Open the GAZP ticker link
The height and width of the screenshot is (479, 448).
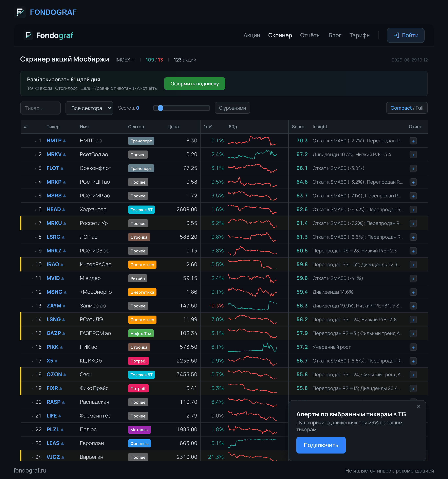coord(54,333)
